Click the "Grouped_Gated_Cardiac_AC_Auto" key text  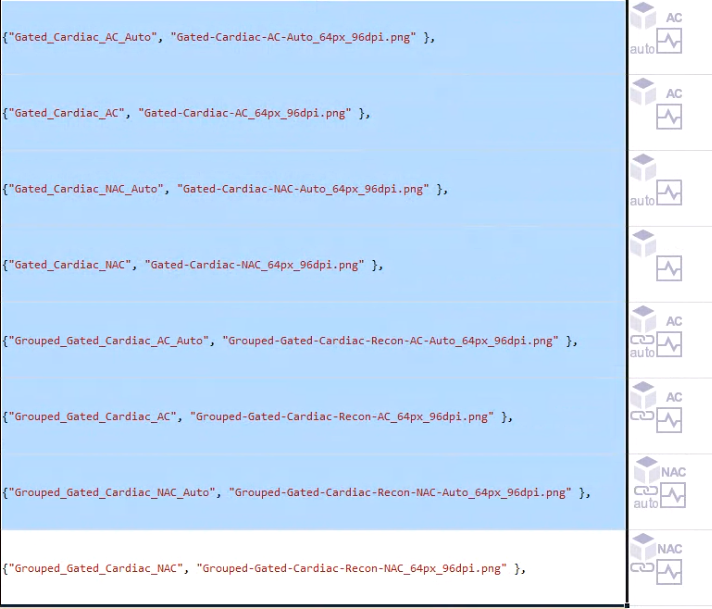point(109,341)
